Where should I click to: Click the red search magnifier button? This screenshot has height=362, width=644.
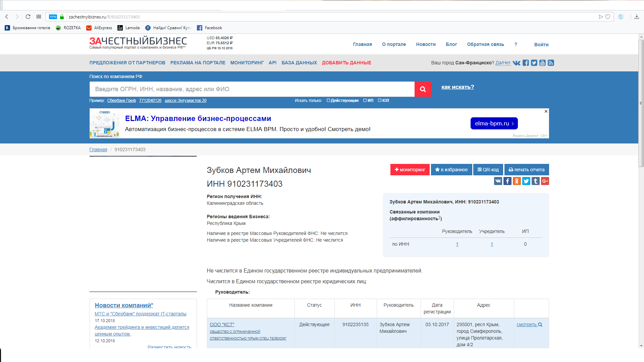[423, 89]
